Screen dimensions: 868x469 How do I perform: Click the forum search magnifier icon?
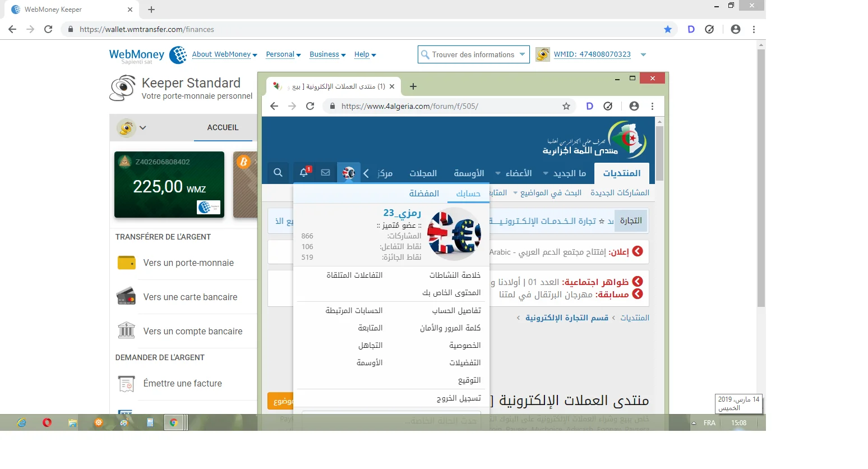coord(278,173)
